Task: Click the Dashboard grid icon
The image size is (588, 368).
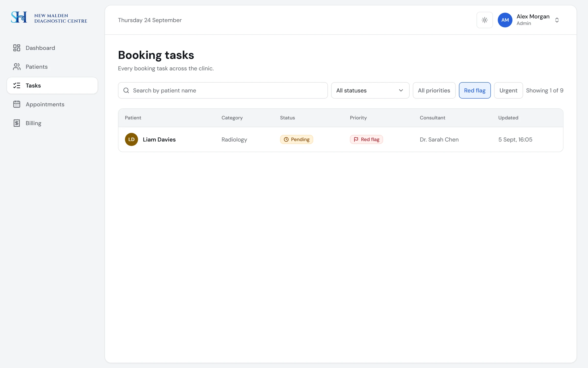Action: (x=17, y=48)
